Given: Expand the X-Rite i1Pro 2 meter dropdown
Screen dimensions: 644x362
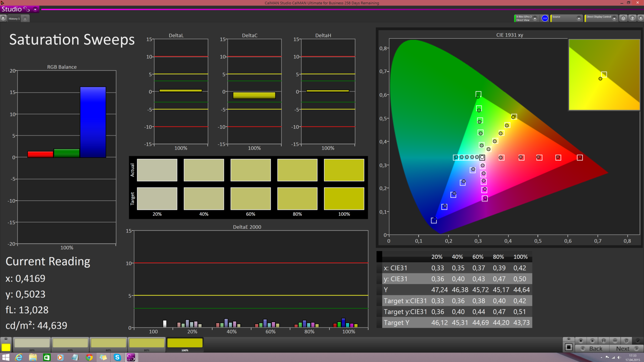Looking at the screenshot, I should pos(535,18).
